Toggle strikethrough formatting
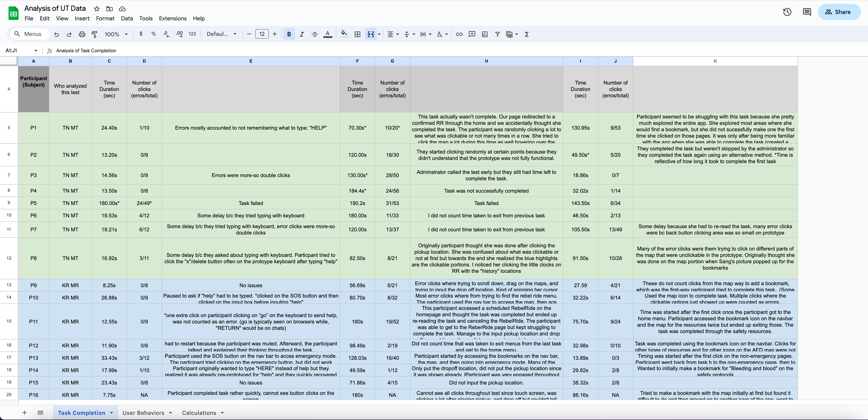 315,34
